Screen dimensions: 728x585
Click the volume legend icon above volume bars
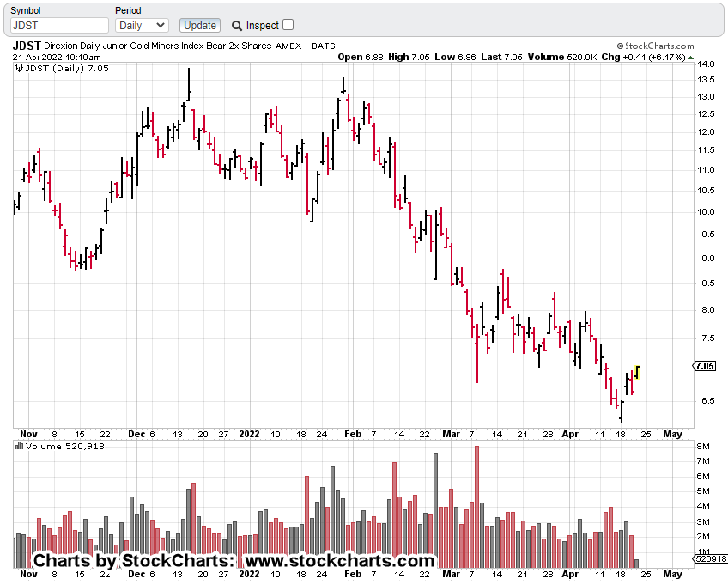click(x=19, y=447)
